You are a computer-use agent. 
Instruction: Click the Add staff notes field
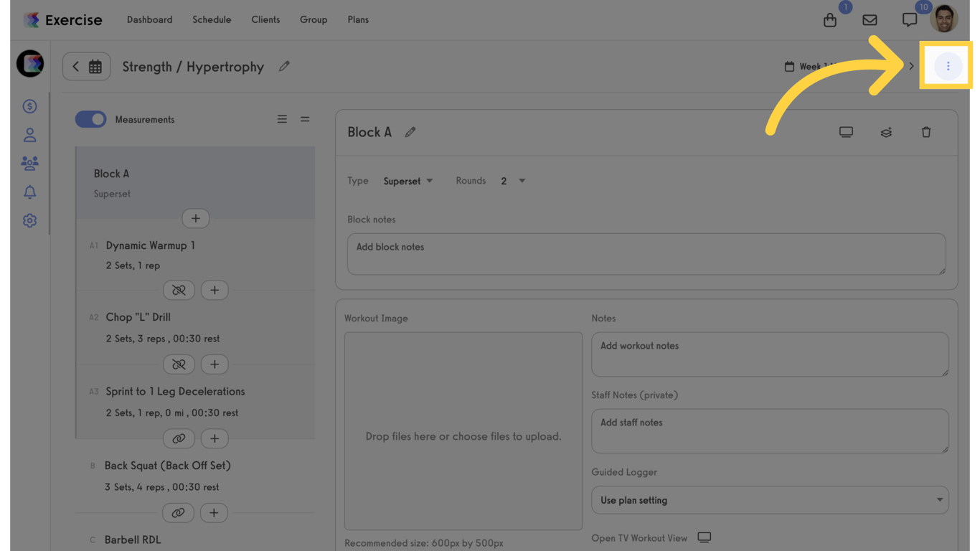(770, 431)
